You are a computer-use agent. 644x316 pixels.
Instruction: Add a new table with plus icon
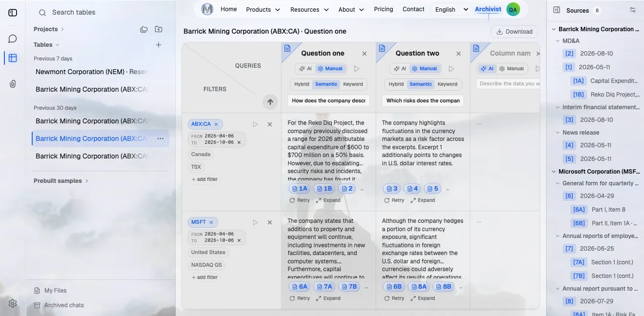[159, 45]
